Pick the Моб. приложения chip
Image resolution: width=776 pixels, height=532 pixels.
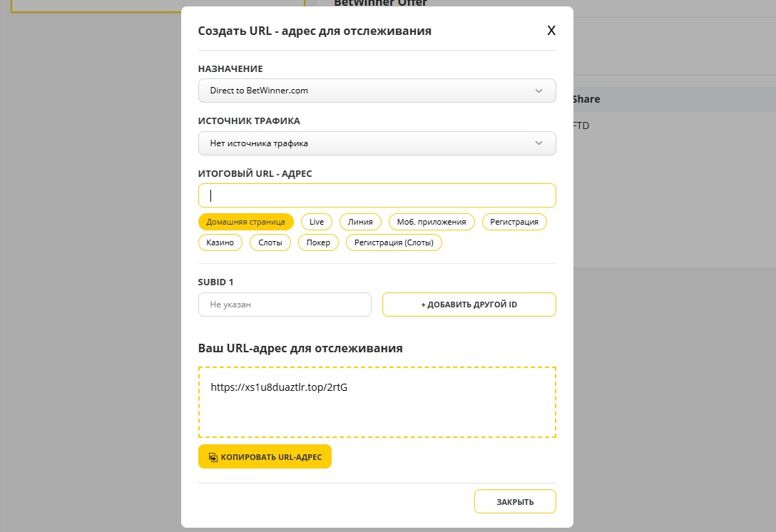[432, 222]
